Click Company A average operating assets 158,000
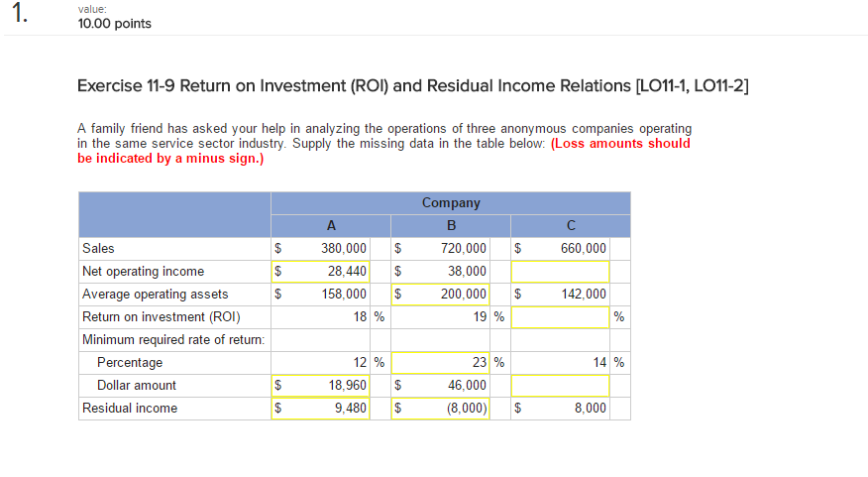Image resolution: width=868 pixels, height=477 pixels. point(344,295)
